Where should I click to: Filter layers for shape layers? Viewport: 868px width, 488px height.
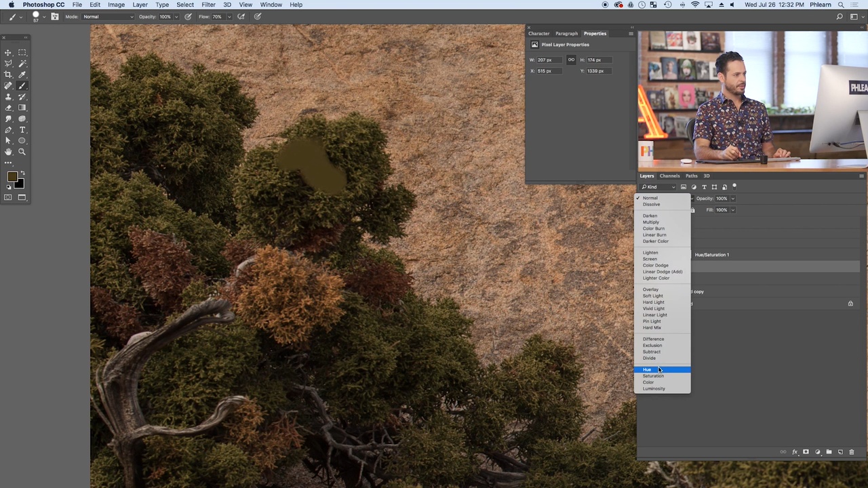[714, 187]
